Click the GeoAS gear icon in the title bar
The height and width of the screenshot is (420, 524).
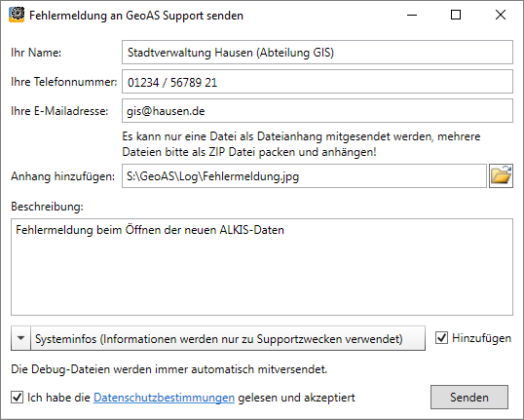pos(17,15)
